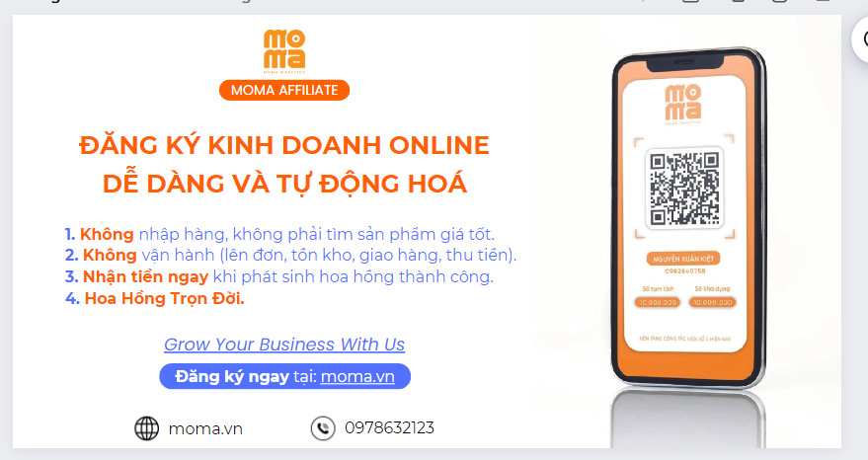Screen dimensions: 868x460
Task: Click the Nhận tiền ngay list item
Action: (279, 276)
